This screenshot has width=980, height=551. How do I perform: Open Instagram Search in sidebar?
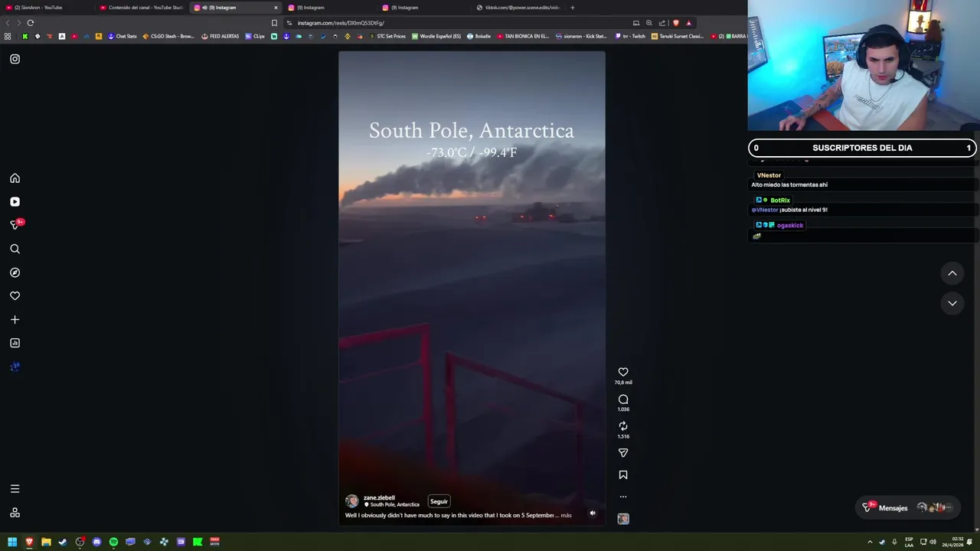(15, 249)
